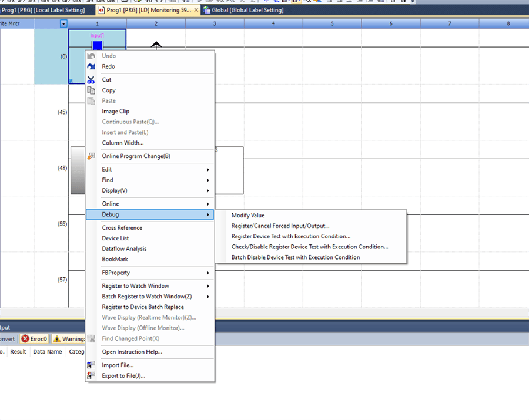The image size is (529, 420).
Task: Expand the FBProperty submenu arrow
Action: pos(208,273)
